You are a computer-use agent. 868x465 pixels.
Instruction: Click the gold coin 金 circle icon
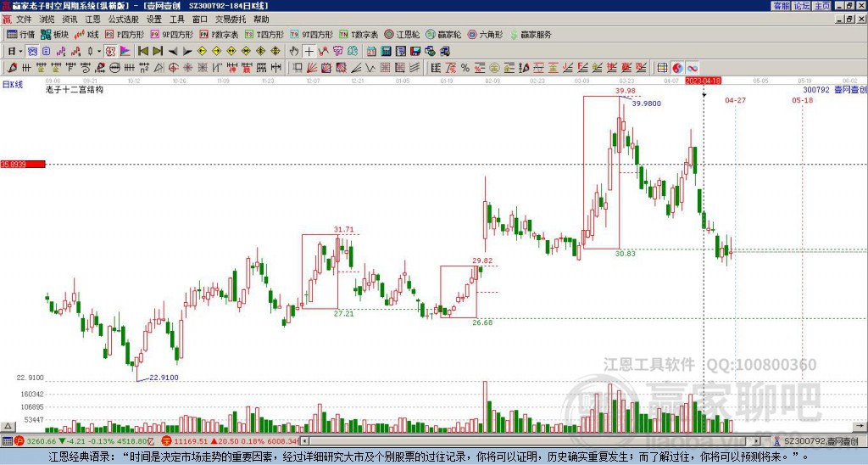pos(494,68)
